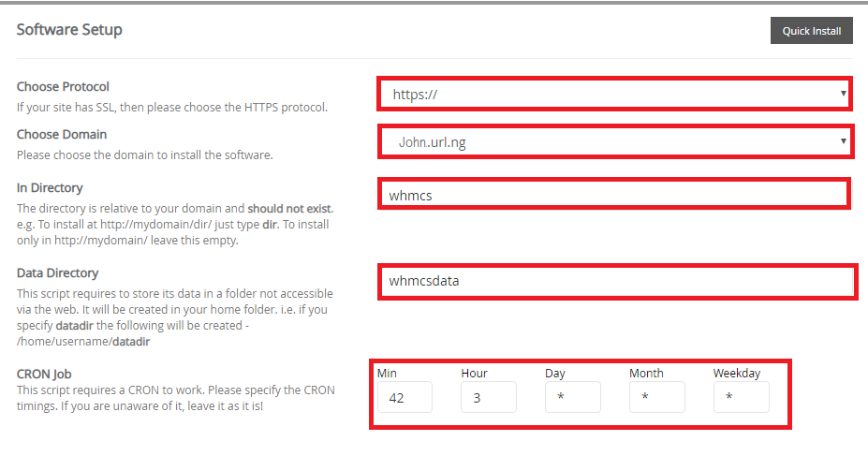This screenshot has width=868, height=456.
Task: Click the Data Directory label text
Action: tap(57, 273)
